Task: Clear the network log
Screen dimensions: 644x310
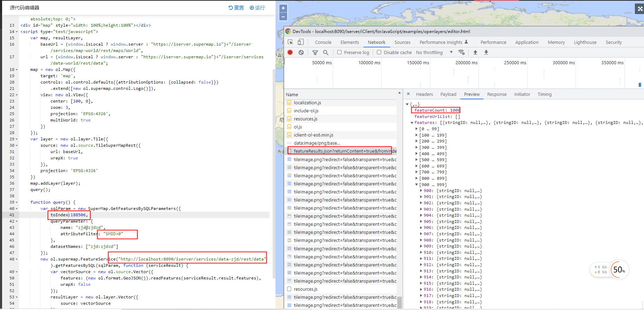Action: click(301, 52)
